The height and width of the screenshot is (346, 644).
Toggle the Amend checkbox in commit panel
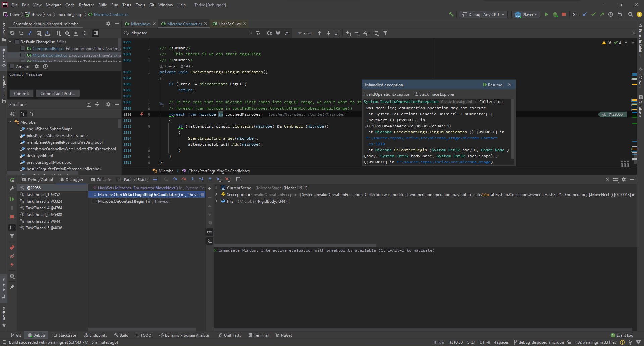click(x=12, y=66)
